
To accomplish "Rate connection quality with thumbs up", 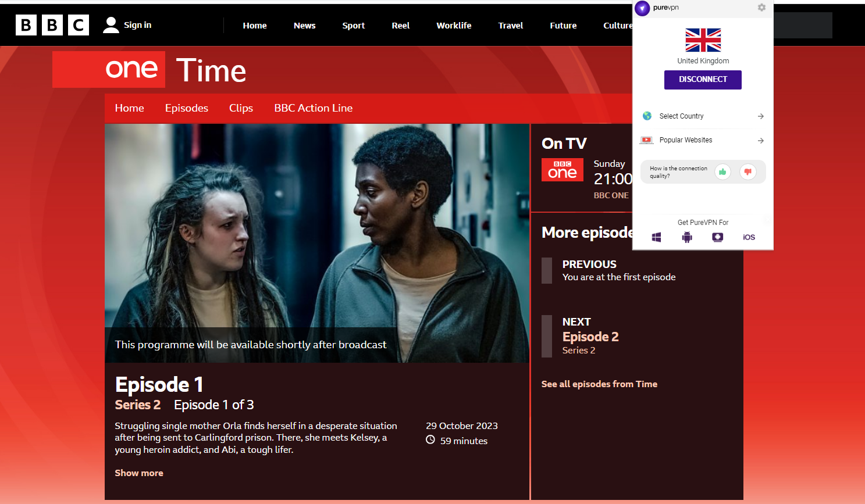I will (x=722, y=171).
